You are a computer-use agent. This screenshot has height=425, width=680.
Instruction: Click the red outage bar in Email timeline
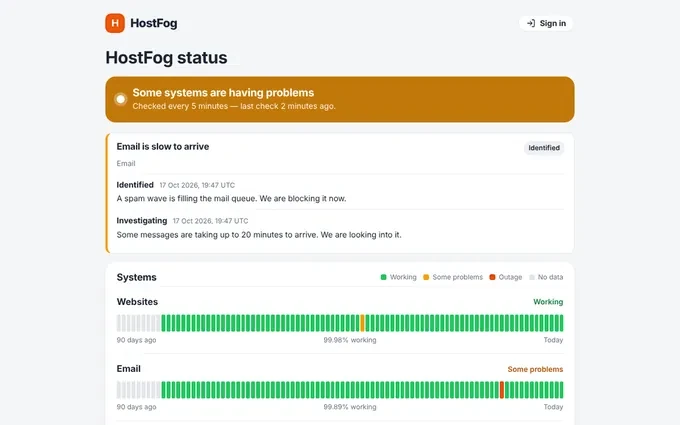click(502, 390)
